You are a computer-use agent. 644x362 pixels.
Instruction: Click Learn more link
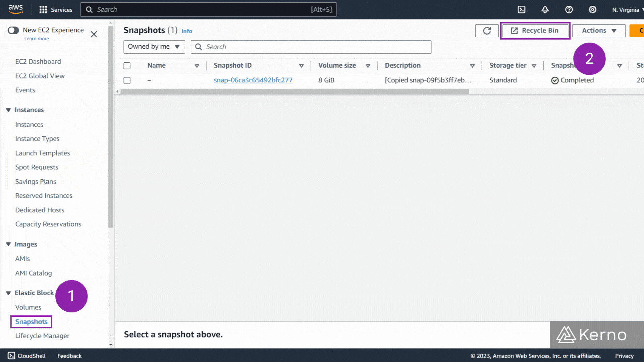[37, 39]
